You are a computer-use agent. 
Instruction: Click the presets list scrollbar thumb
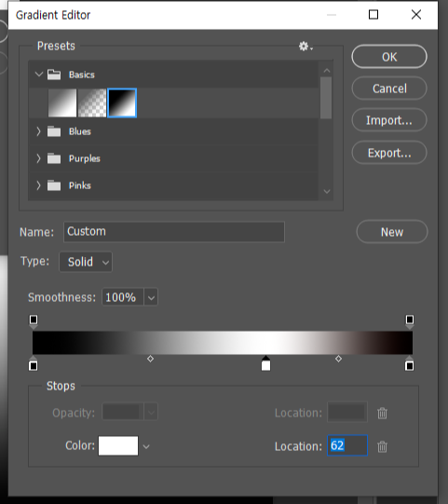(326, 98)
